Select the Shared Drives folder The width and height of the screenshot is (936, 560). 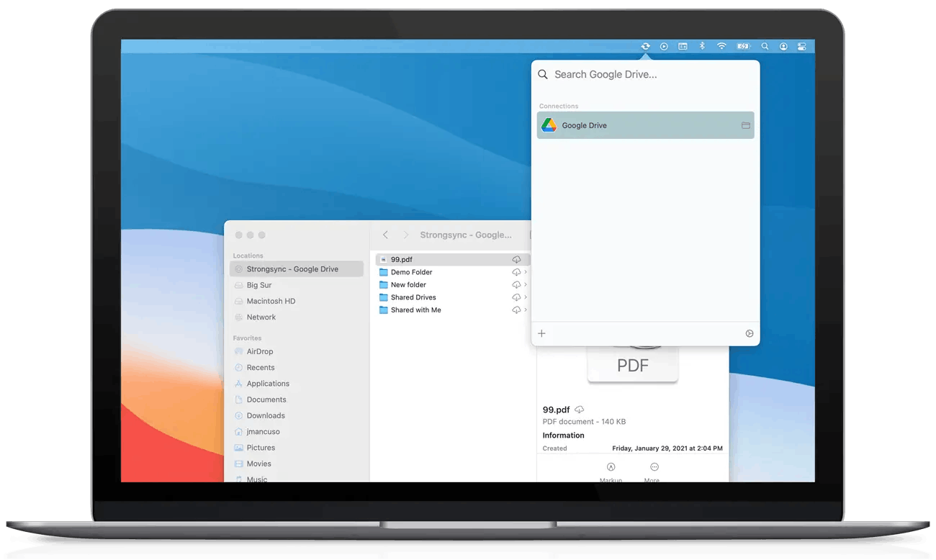tap(453, 297)
